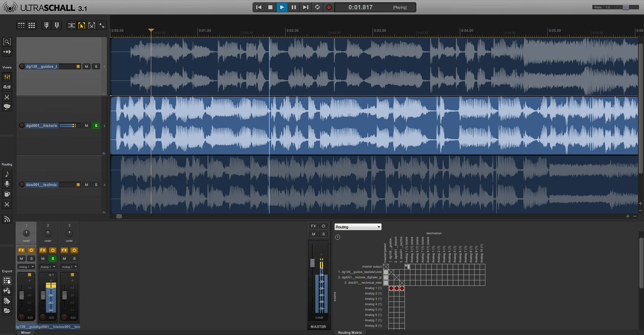Toggle the repeat loop button
Screen dimensions: 644x335
click(x=317, y=7)
